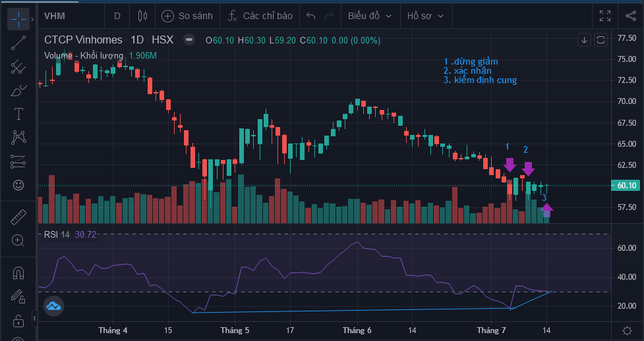Expand the Biểu đồ dropdown
This screenshot has height=341, width=644.
pos(369,15)
